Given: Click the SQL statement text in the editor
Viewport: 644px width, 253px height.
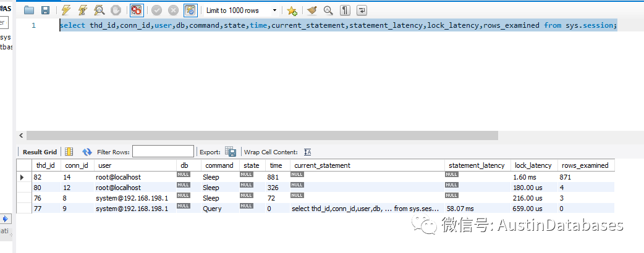Looking at the screenshot, I should coord(338,25).
